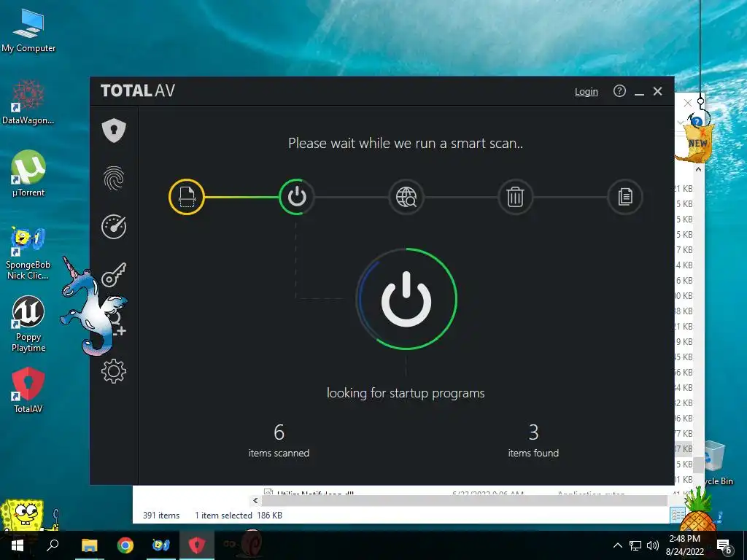Click left arrow of Explorer horizontal scrollbar
The image size is (747, 560).
[x=255, y=500]
